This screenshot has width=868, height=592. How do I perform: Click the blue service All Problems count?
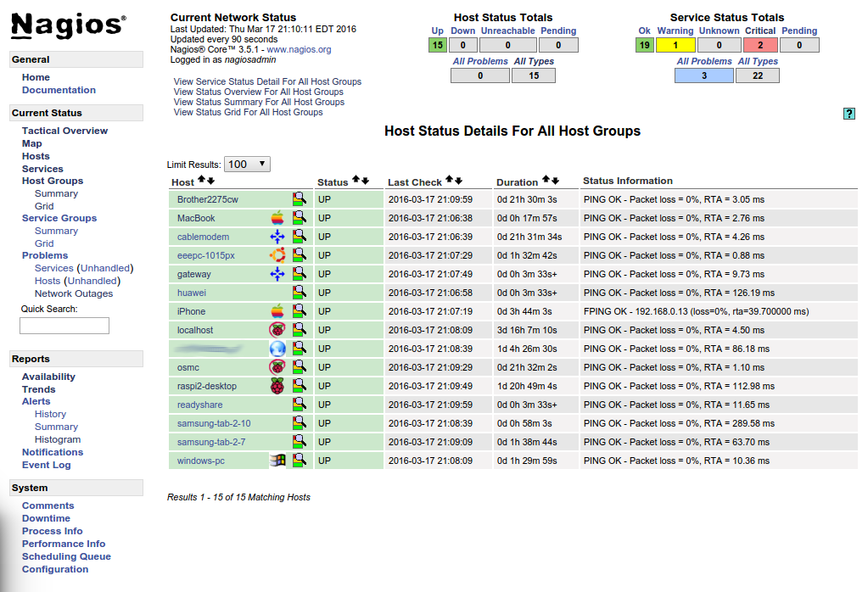tap(704, 75)
